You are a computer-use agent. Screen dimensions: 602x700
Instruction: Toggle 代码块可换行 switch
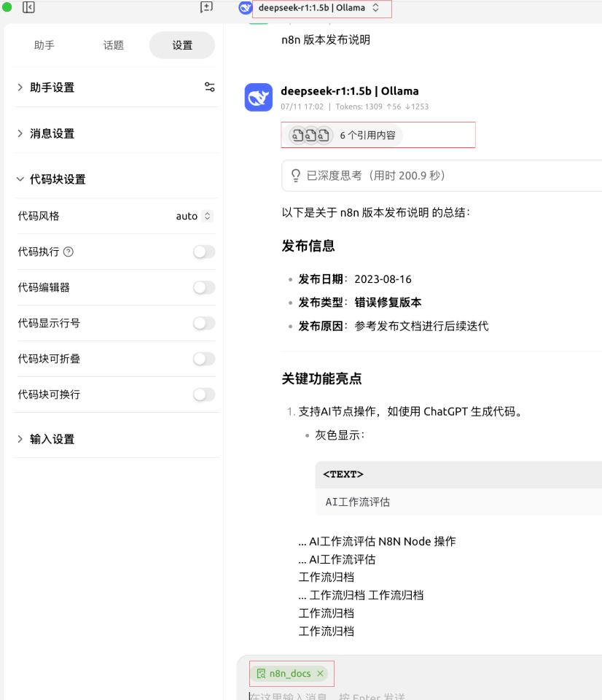[204, 394]
